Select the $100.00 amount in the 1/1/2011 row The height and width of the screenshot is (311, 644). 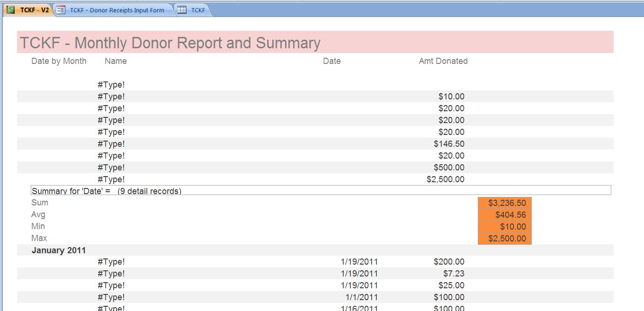click(449, 297)
